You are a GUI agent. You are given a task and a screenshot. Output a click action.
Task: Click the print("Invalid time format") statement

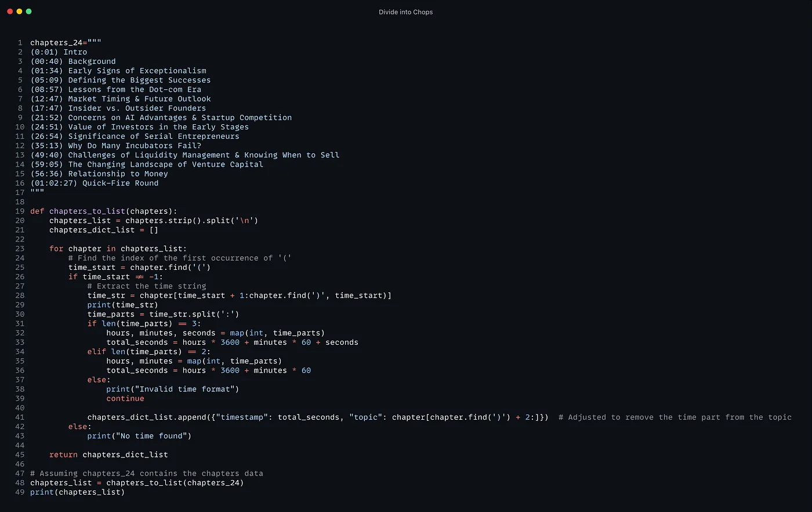click(x=172, y=389)
